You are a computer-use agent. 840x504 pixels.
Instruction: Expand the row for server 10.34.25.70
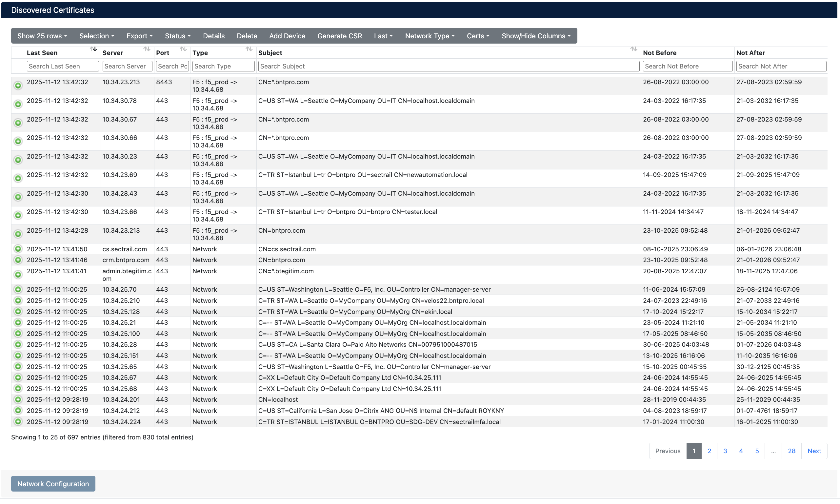pyautogui.click(x=18, y=289)
